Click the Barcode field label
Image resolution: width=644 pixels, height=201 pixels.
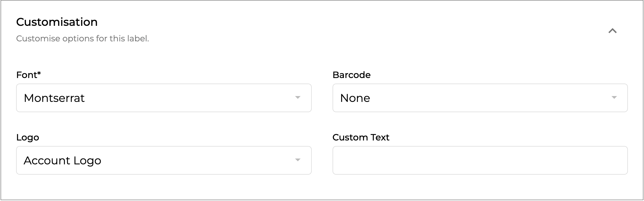pos(351,75)
